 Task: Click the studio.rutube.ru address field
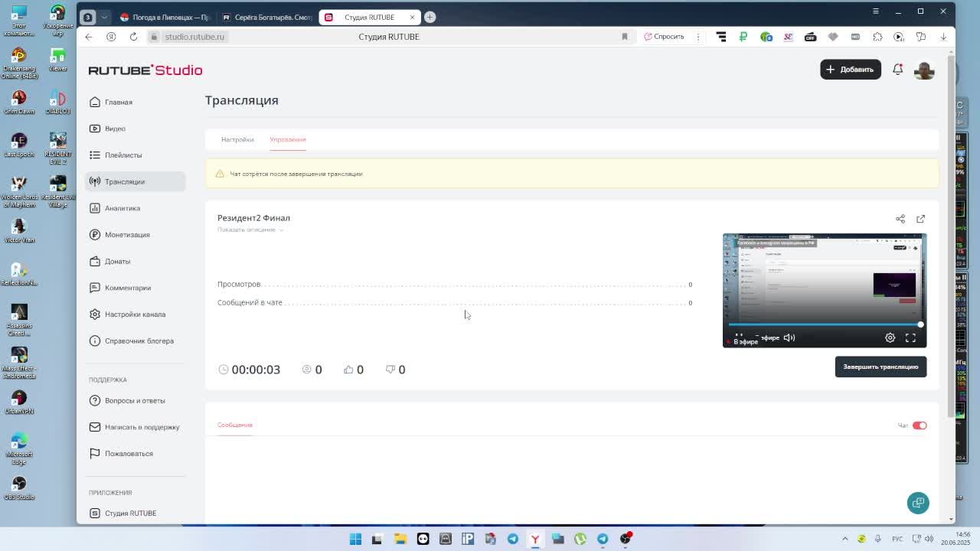[x=194, y=37]
